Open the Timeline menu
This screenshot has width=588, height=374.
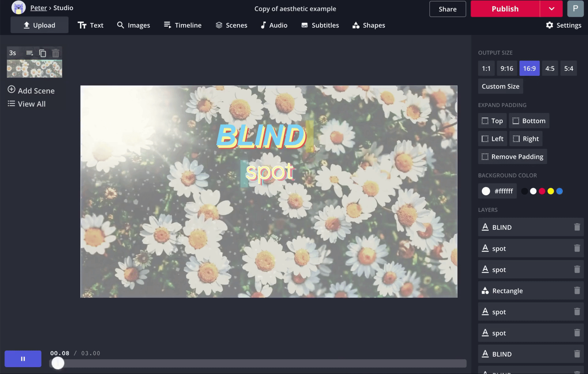tap(183, 25)
